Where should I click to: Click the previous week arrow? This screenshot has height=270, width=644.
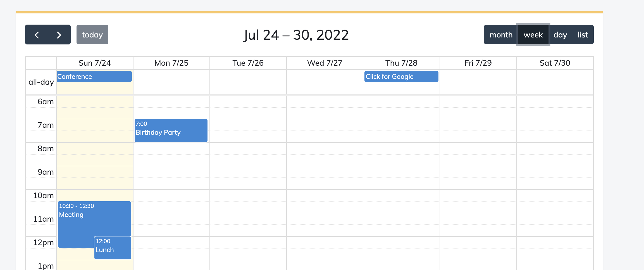pyautogui.click(x=37, y=34)
